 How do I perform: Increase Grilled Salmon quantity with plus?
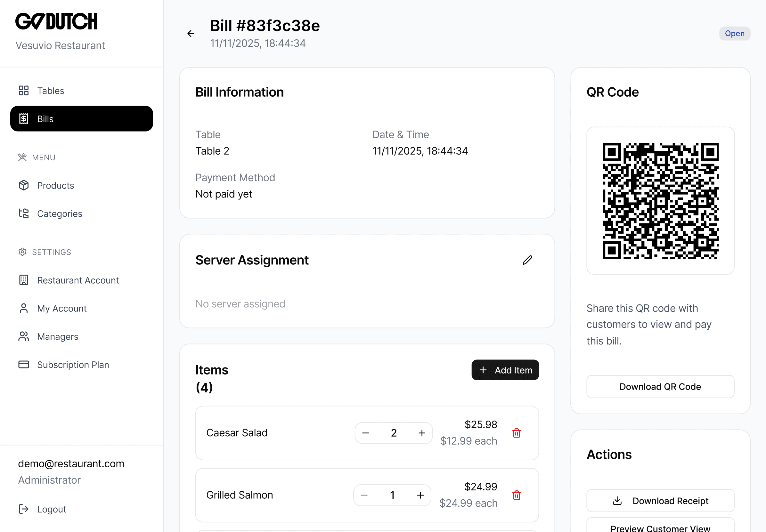coord(420,495)
